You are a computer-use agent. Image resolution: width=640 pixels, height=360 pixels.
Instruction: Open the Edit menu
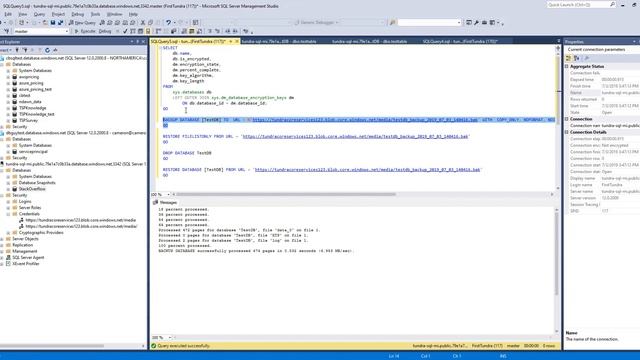point(8,14)
